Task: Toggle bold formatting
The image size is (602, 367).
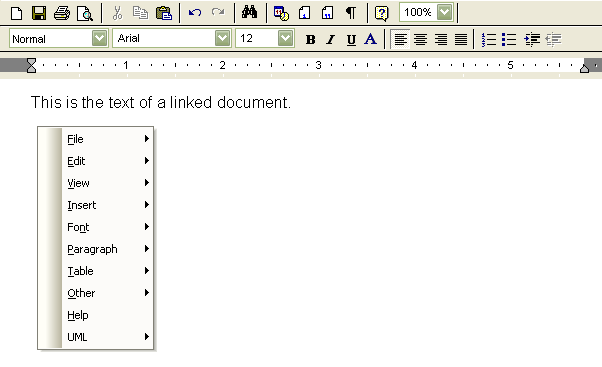Action: tap(310, 40)
